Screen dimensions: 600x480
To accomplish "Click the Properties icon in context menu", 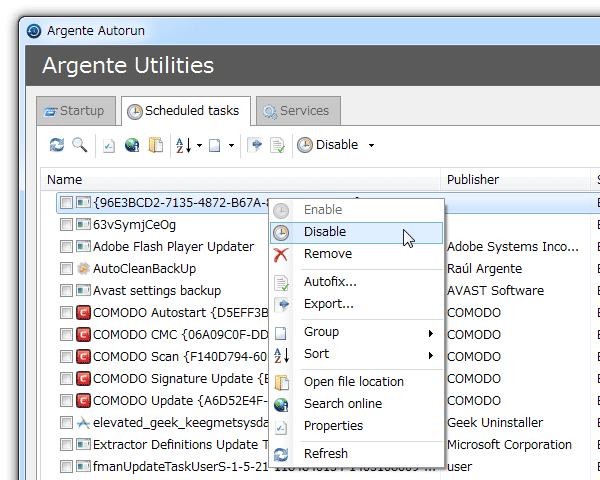I will 281,427.
